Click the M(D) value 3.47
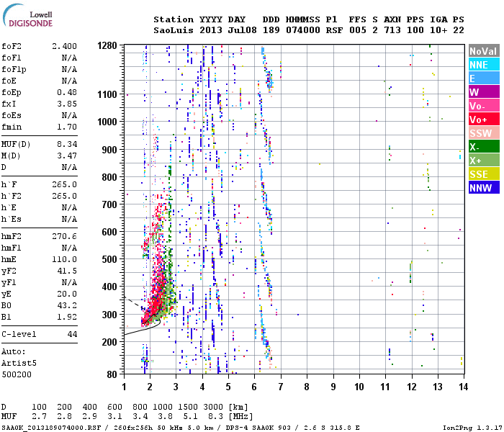 coord(67,156)
